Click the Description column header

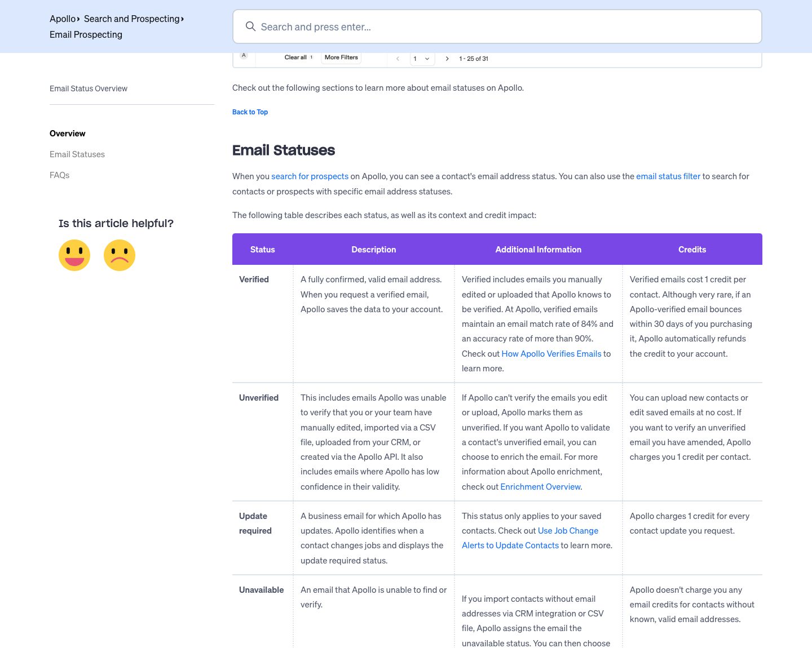pos(374,250)
